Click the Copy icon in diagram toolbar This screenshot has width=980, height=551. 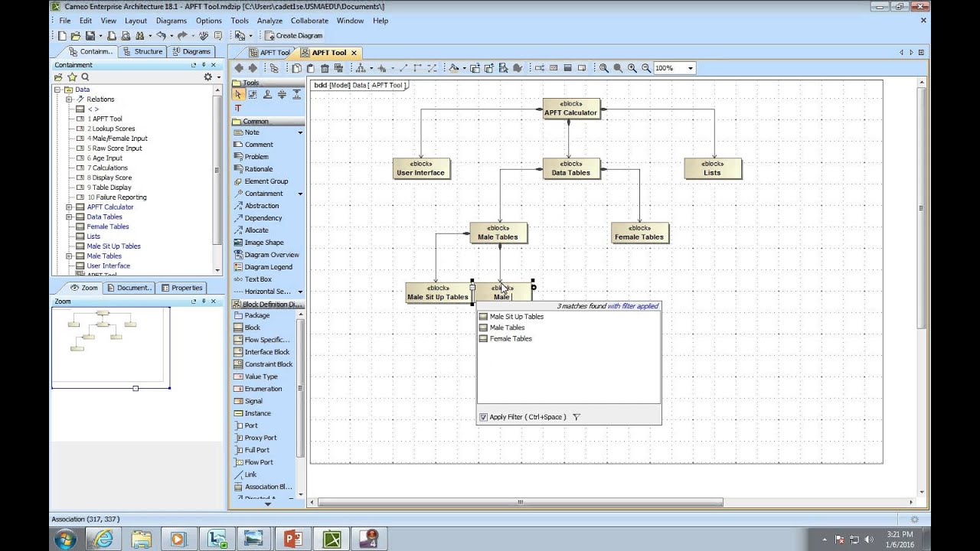296,68
